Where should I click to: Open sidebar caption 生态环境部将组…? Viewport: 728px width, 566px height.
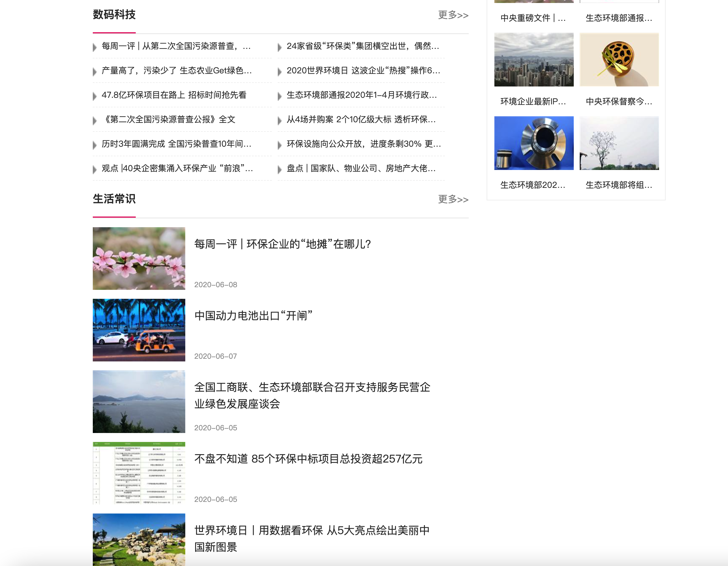[x=619, y=185]
